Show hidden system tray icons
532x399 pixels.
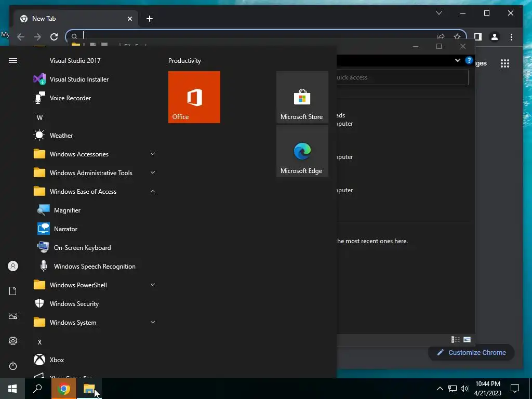point(440,389)
